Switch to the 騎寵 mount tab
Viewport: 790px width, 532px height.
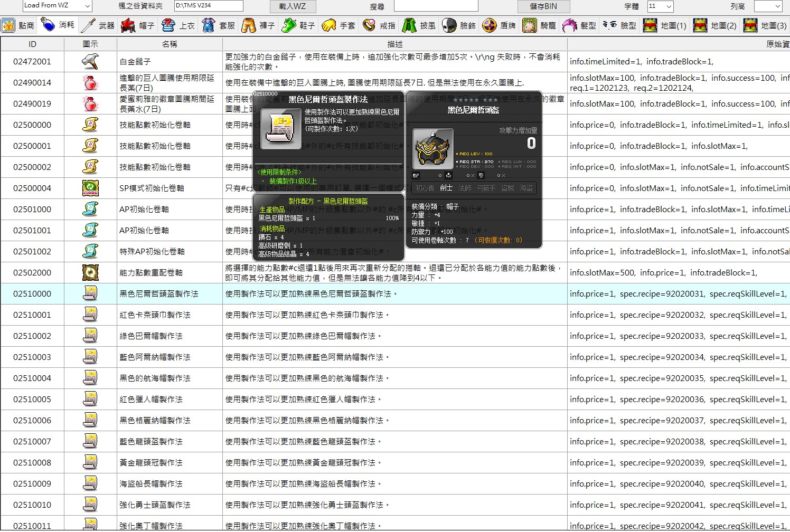[539, 25]
